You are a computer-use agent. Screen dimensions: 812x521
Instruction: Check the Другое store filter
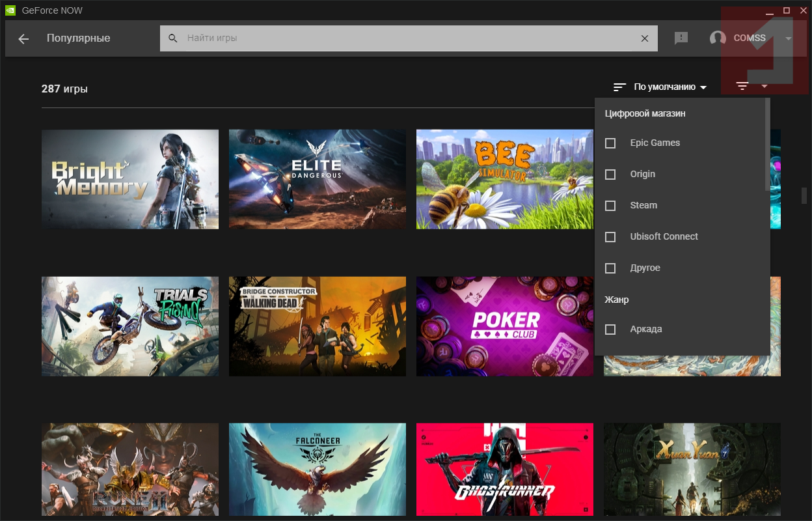tap(610, 268)
